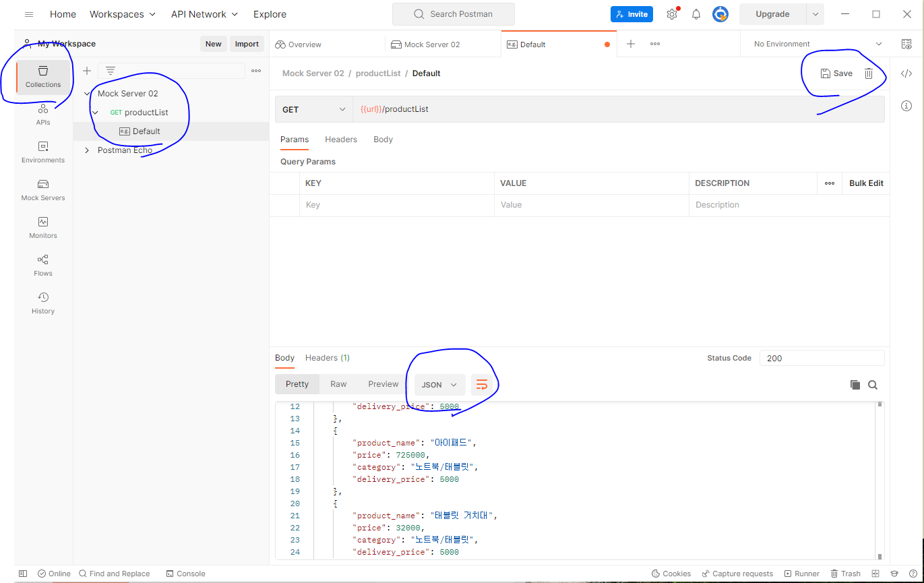924x583 pixels.
Task: Open the notifications bell
Action: coord(696,14)
